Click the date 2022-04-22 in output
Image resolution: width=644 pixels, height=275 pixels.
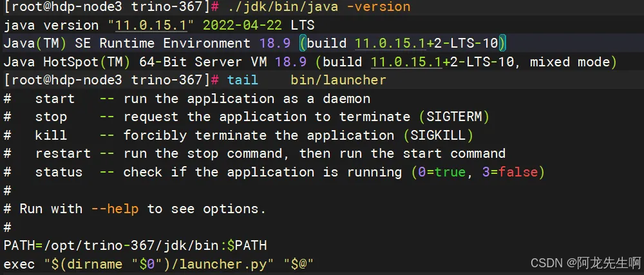coord(242,26)
